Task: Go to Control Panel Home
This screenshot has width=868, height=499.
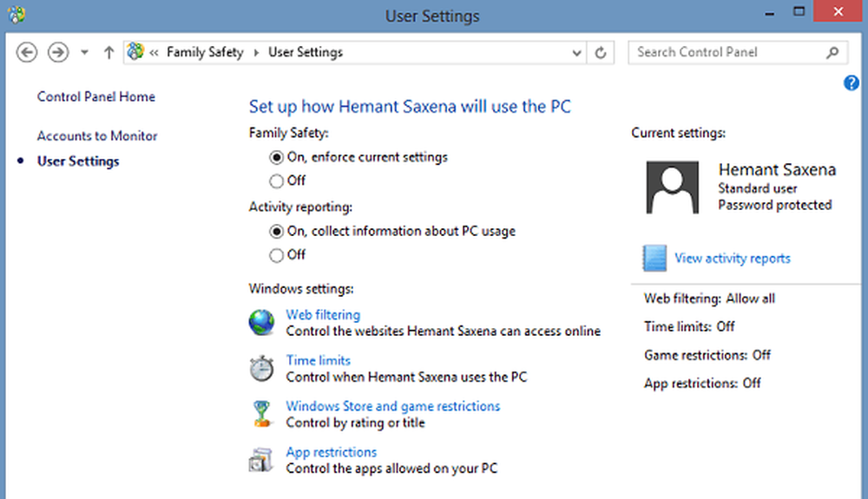Action: pos(96,97)
